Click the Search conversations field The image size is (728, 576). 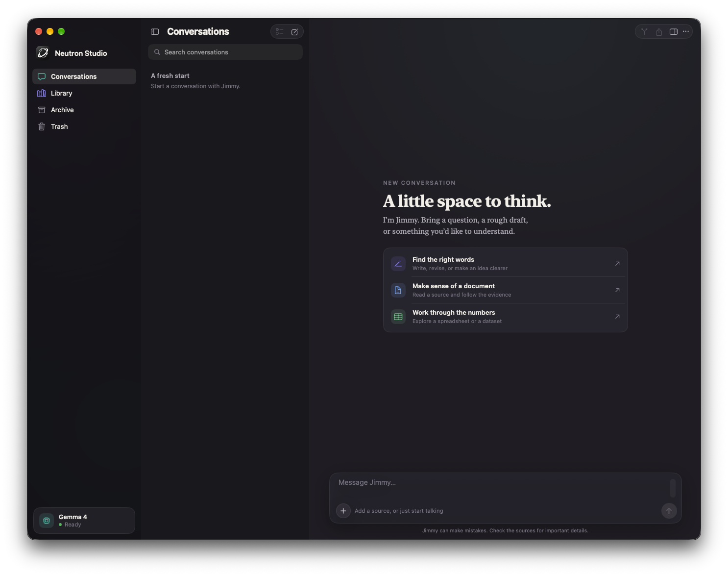(225, 52)
